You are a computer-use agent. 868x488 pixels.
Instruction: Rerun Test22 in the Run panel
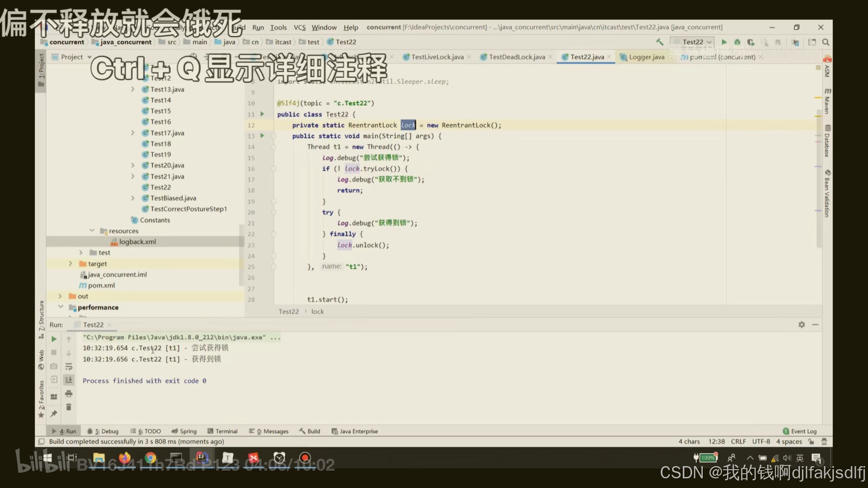(x=54, y=339)
